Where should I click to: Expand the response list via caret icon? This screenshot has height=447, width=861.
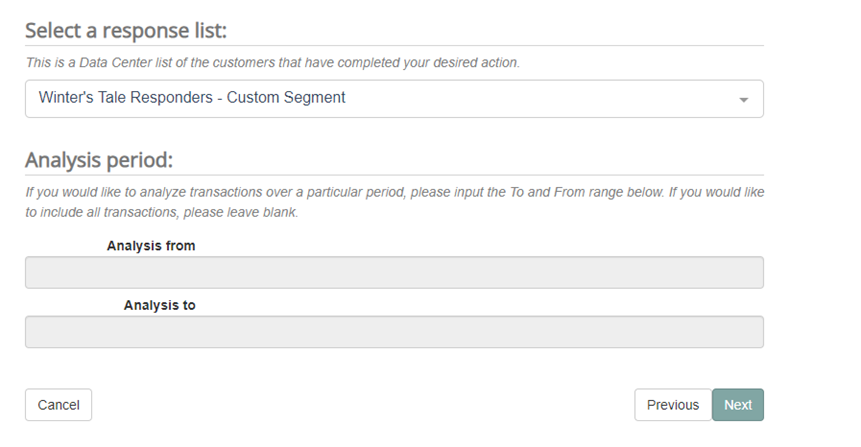click(742, 100)
